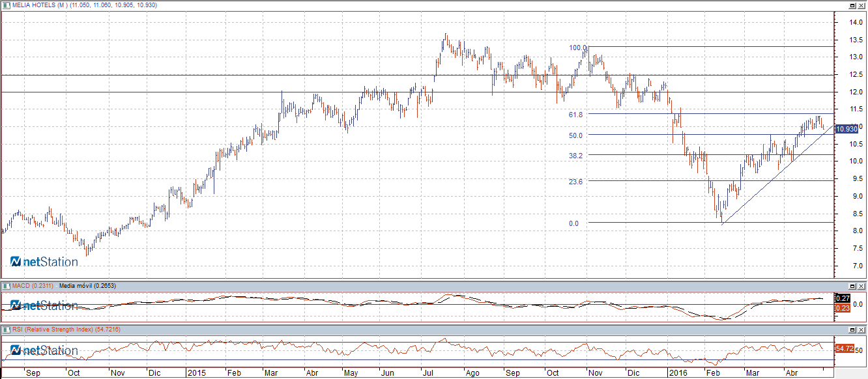
Task: Click the 2015 marker on time axis
Action: (x=197, y=374)
